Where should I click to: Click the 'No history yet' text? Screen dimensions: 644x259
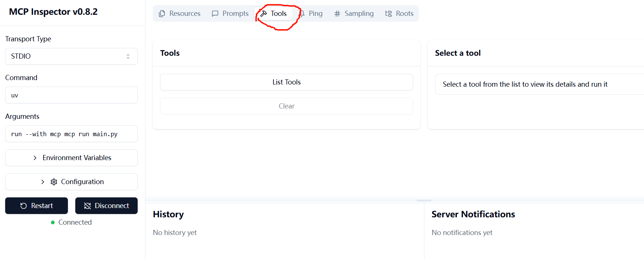(x=175, y=233)
